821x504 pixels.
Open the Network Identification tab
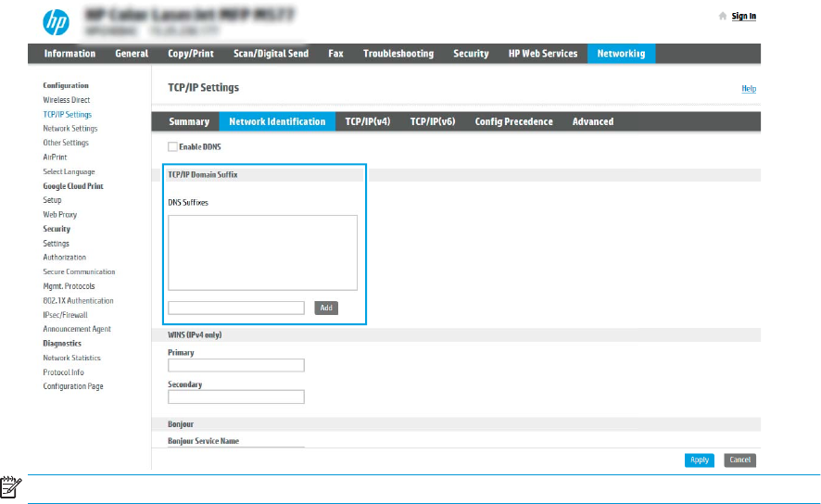277,121
